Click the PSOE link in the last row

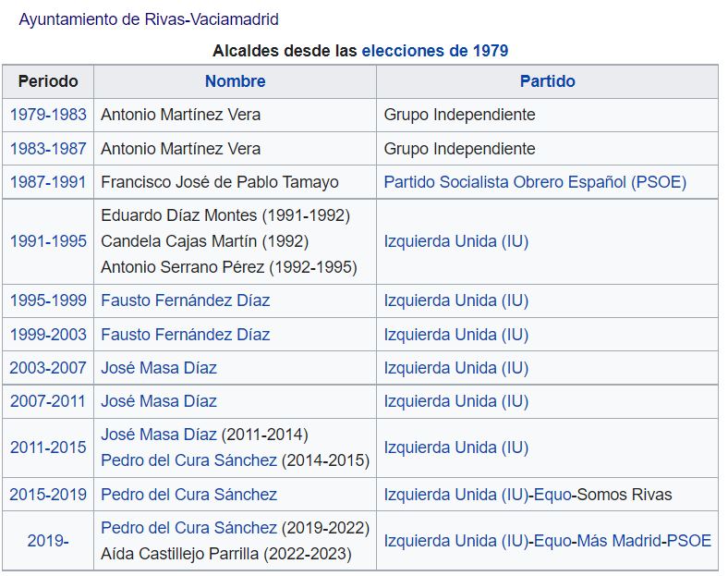(689, 541)
